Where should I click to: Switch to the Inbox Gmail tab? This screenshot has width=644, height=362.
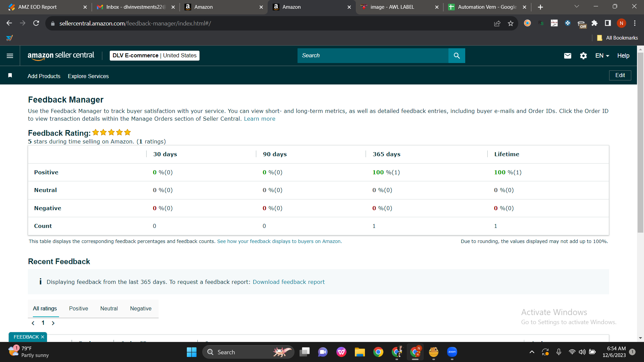pyautogui.click(x=136, y=7)
